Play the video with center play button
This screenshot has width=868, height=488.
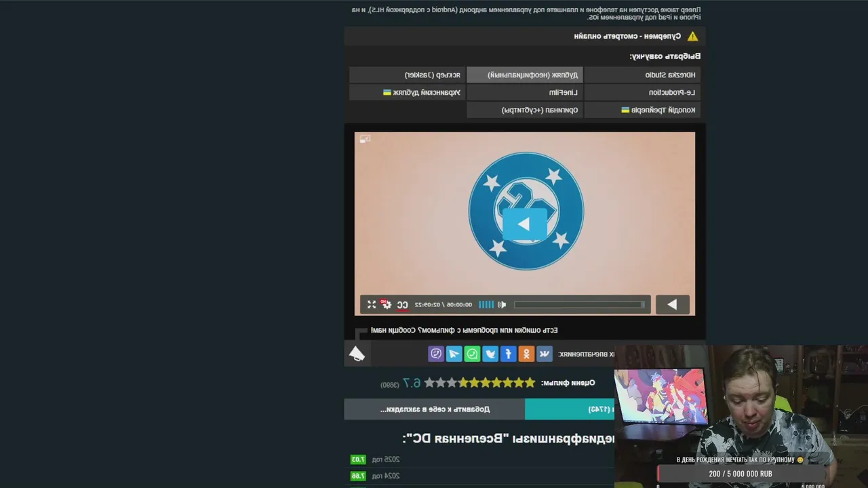click(x=524, y=224)
